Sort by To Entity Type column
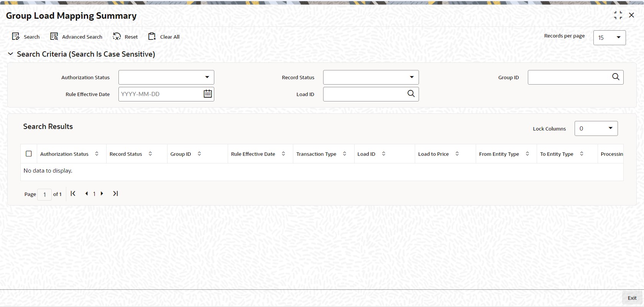644x307 pixels. (582, 154)
